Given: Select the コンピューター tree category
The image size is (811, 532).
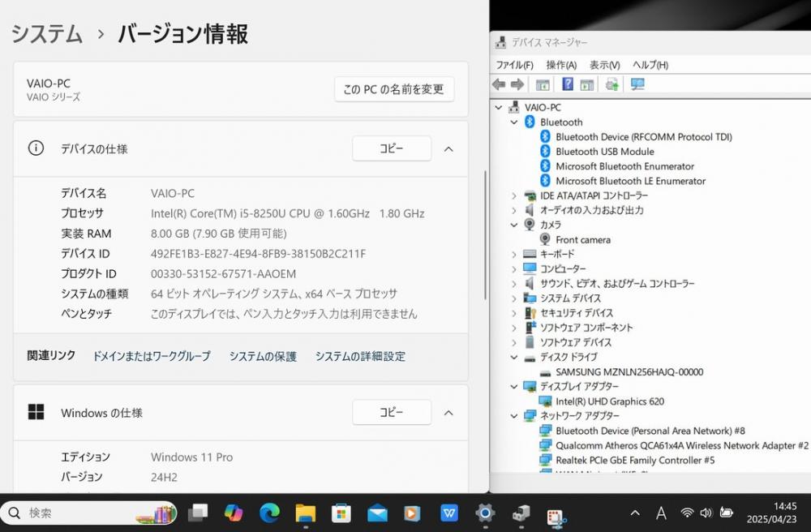Looking at the screenshot, I should 563,269.
